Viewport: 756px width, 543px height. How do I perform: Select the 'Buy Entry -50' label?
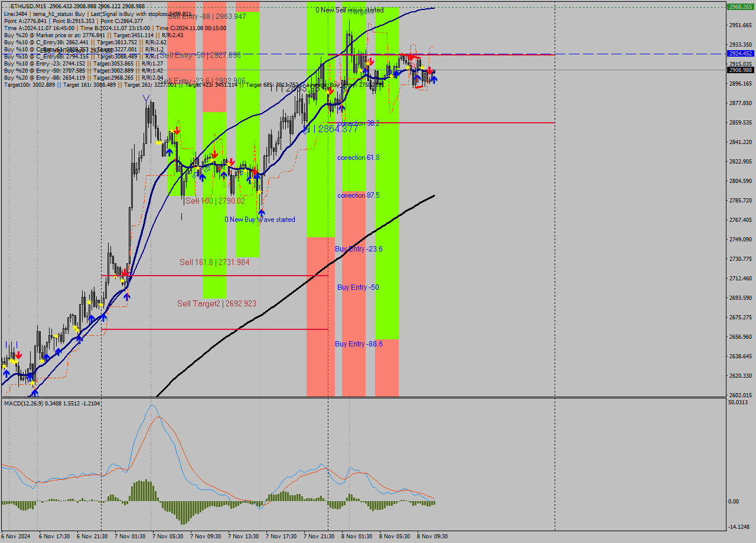tap(358, 287)
